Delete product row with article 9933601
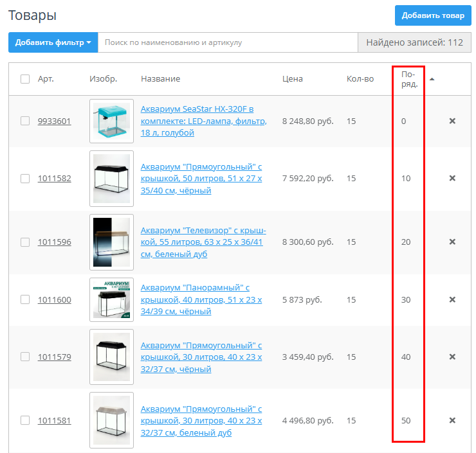 click(x=452, y=121)
